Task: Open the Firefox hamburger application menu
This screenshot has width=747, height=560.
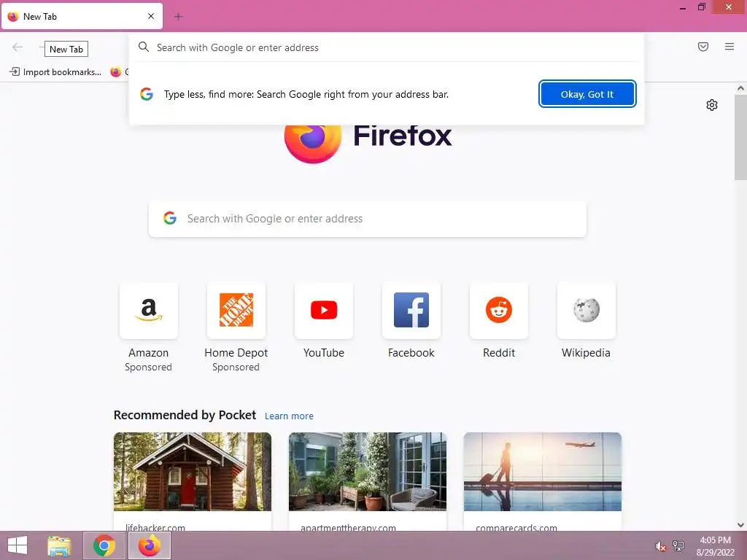Action: (729, 47)
